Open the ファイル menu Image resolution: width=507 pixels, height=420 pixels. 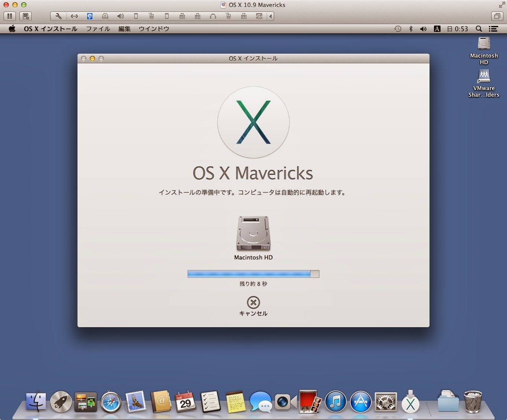[98, 29]
